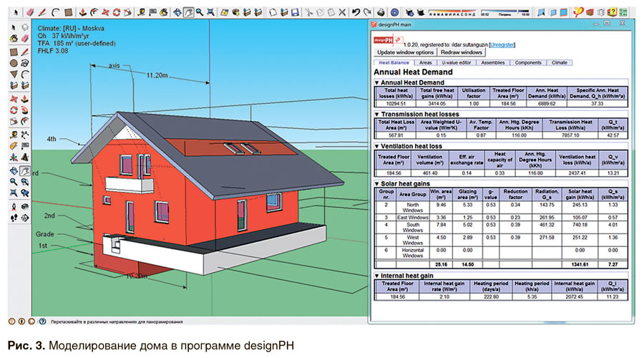Collapse the Transmission heat losses section

tap(376, 115)
